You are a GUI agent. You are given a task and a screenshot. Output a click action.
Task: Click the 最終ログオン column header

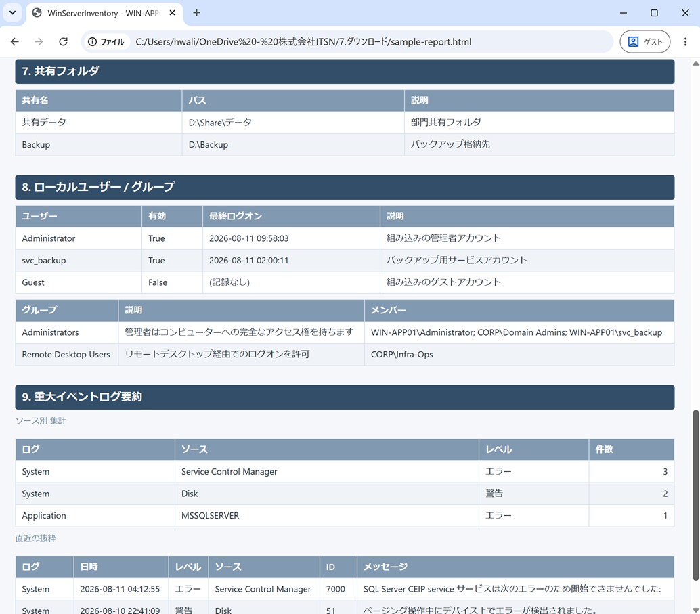[291, 217]
